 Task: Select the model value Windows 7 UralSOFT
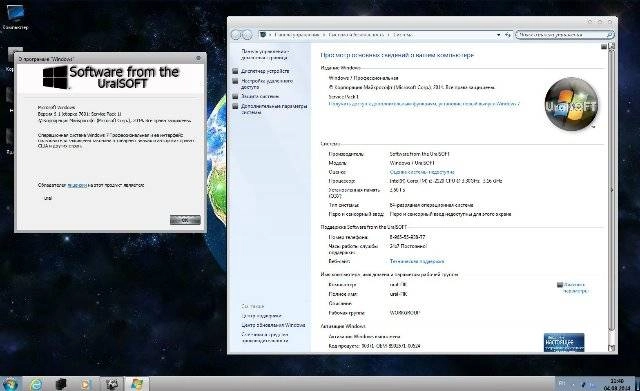[412, 163]
